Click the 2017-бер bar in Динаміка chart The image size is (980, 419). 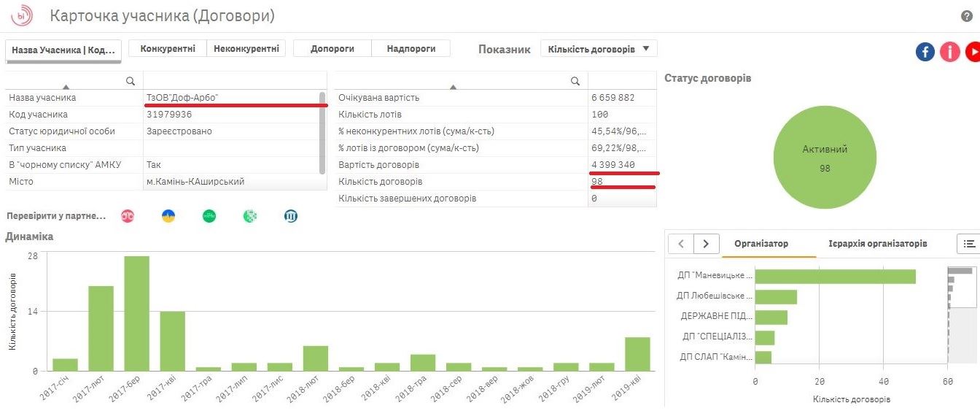pos(136,313)
